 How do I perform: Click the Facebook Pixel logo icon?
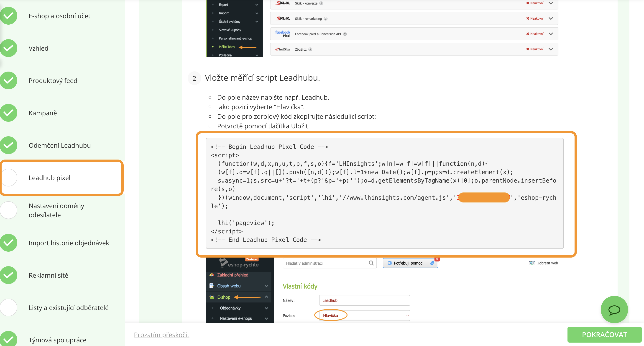(x=283, y=34)
